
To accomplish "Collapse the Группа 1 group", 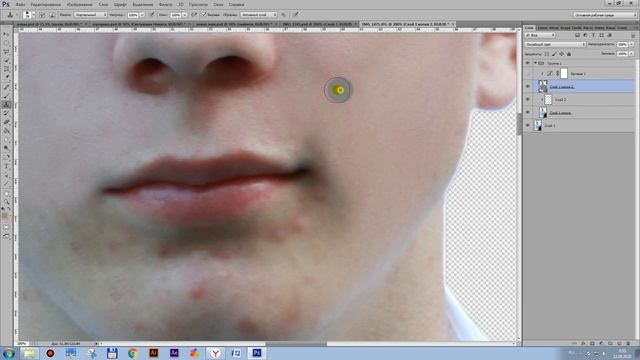I will pos(535,63).
